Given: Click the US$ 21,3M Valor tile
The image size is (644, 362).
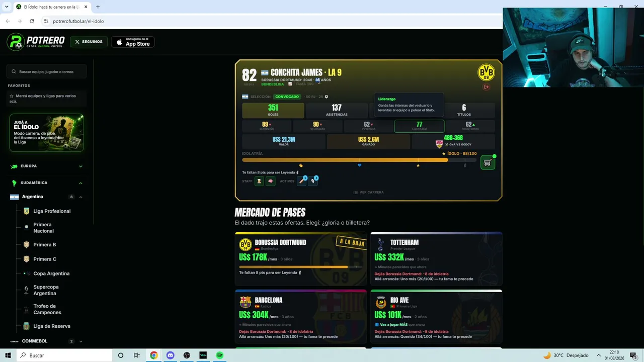Looking at the screenshot, I should tap(284, 141).
